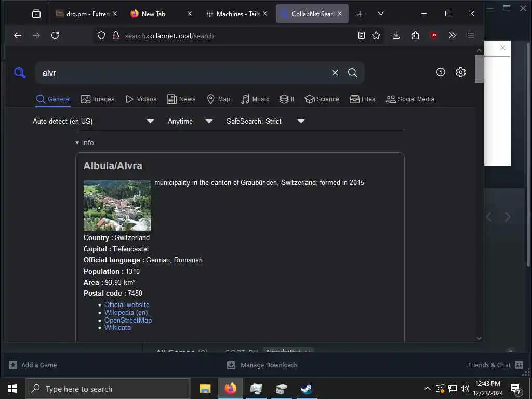This screenshot has height=399, width=532.
Task: Click the Firefox taskbar icon
Action: pyautogui.click(x=230, y=389)
